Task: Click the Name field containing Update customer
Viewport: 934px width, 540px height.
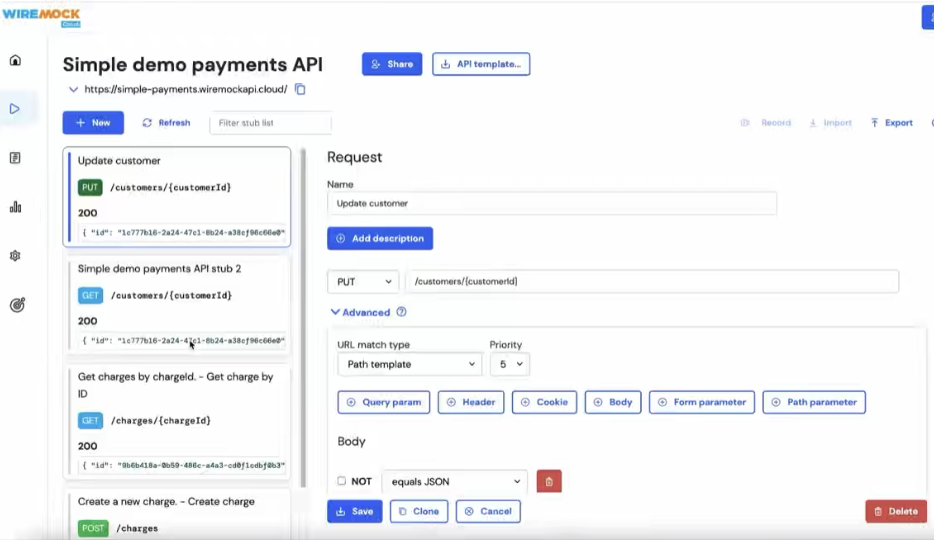Action: pos(552,203)
